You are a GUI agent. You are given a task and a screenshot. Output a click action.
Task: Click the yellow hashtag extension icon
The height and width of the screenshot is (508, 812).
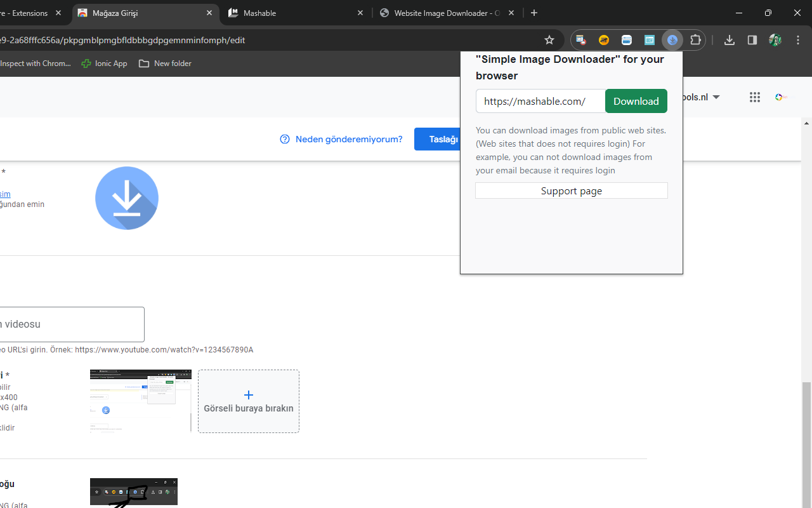(x=604, y=39)
